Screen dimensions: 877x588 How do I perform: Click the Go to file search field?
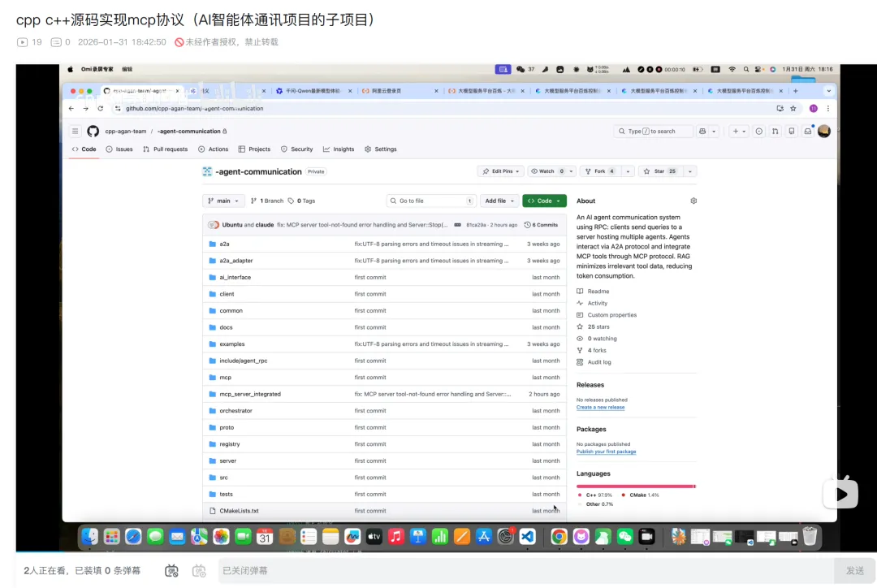coord(430,201)
